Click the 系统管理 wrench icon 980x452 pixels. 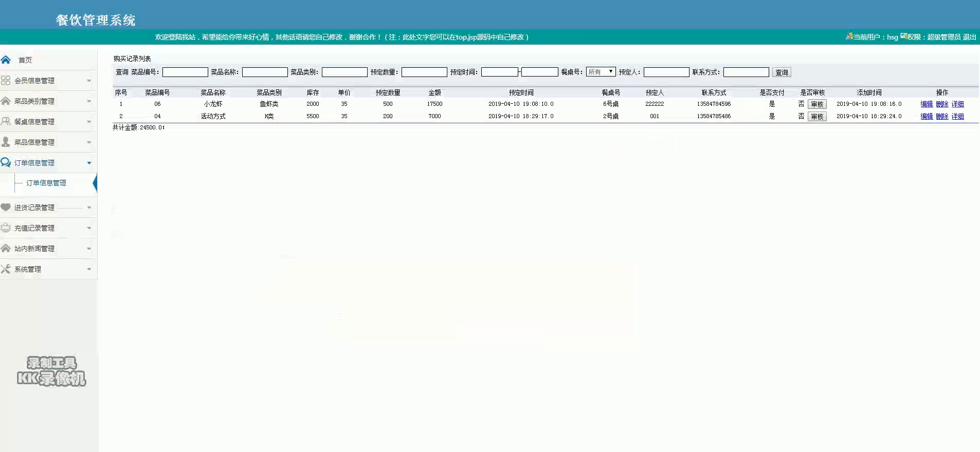(x=6, y=269)
